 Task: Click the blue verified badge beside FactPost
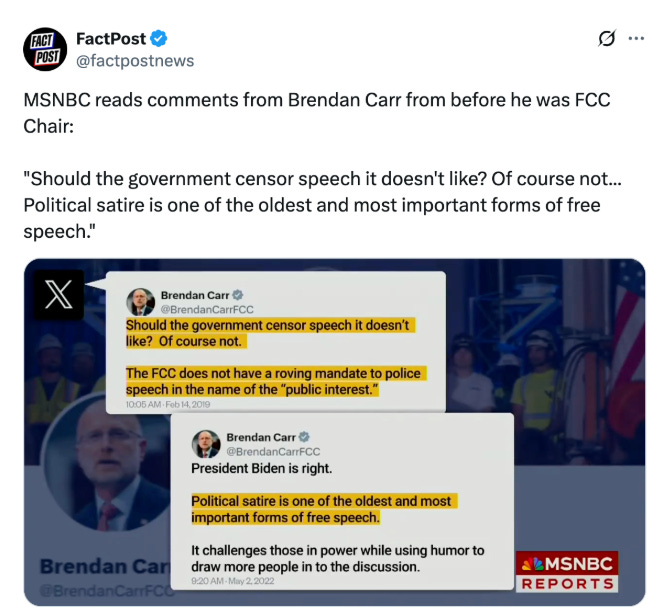point(159,39)
